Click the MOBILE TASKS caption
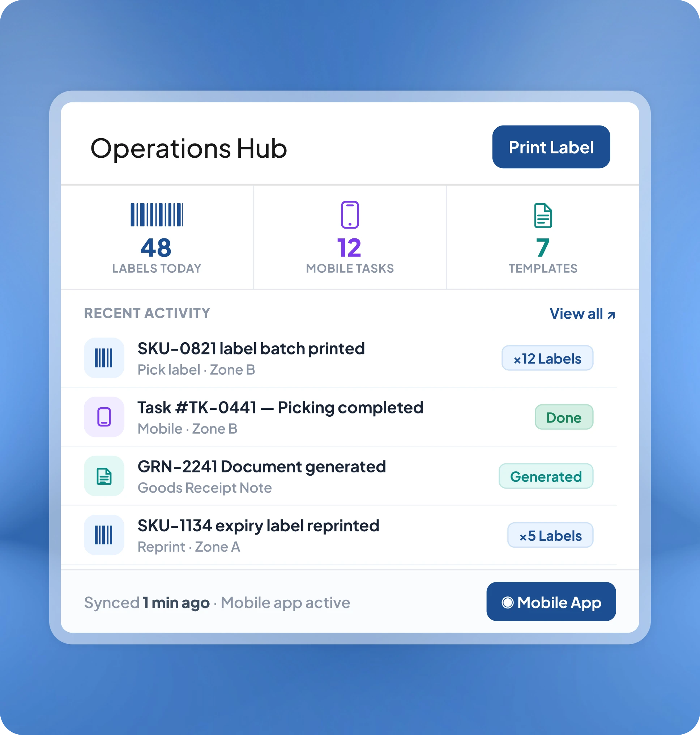This screenshot has width=700, height=735. tap(350, 268)
